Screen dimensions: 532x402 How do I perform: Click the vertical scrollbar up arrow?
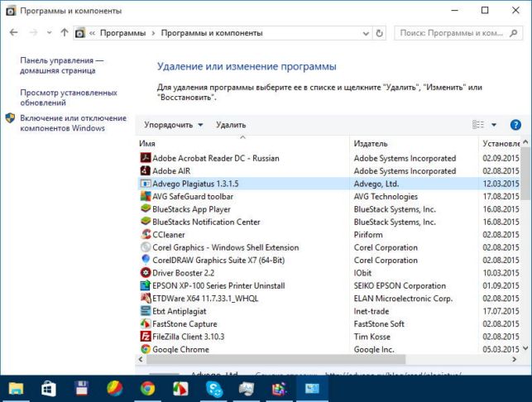(x=525, y=141)
